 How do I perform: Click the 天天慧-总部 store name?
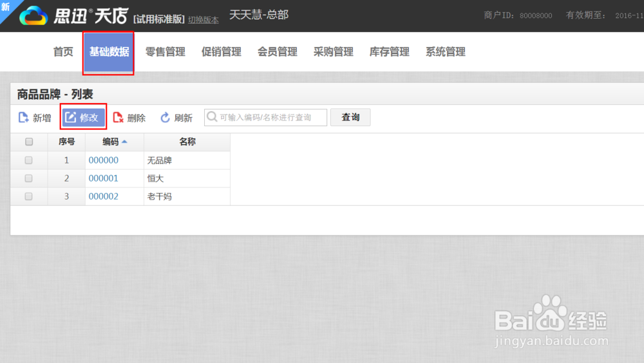(259, 15)
